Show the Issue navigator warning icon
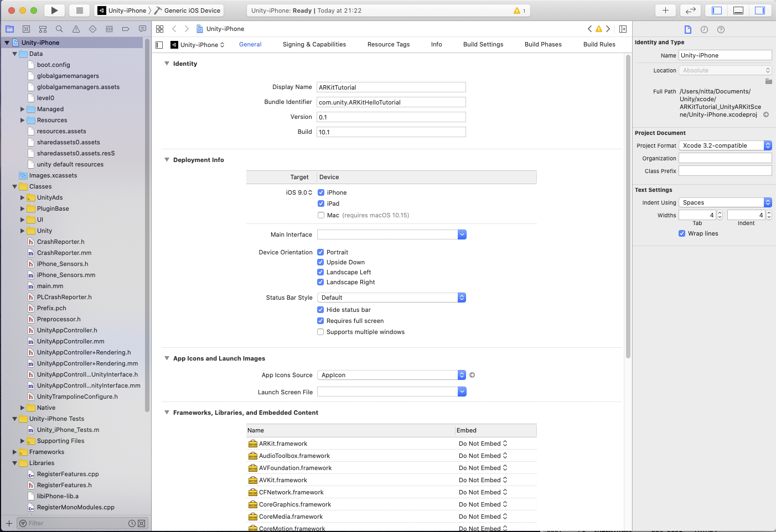 click(76, 29)
